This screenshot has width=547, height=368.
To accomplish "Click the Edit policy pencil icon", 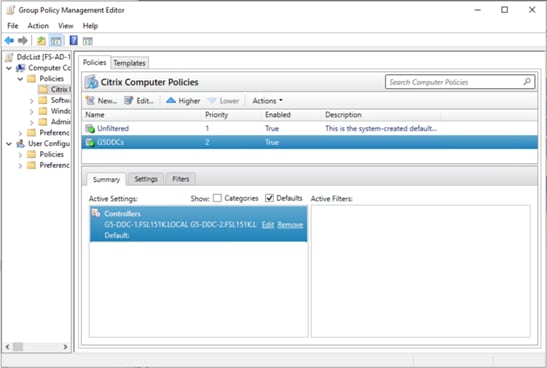I will (129, 101).
